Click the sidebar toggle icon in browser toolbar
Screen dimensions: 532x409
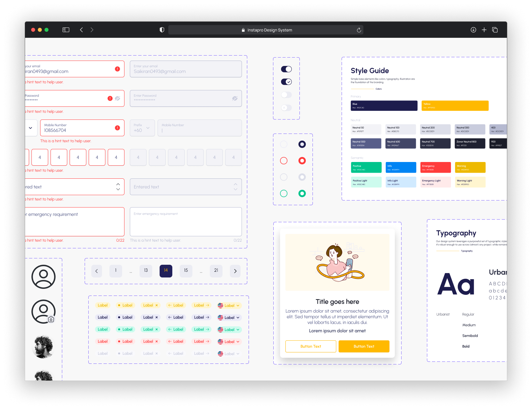point(66,30)
